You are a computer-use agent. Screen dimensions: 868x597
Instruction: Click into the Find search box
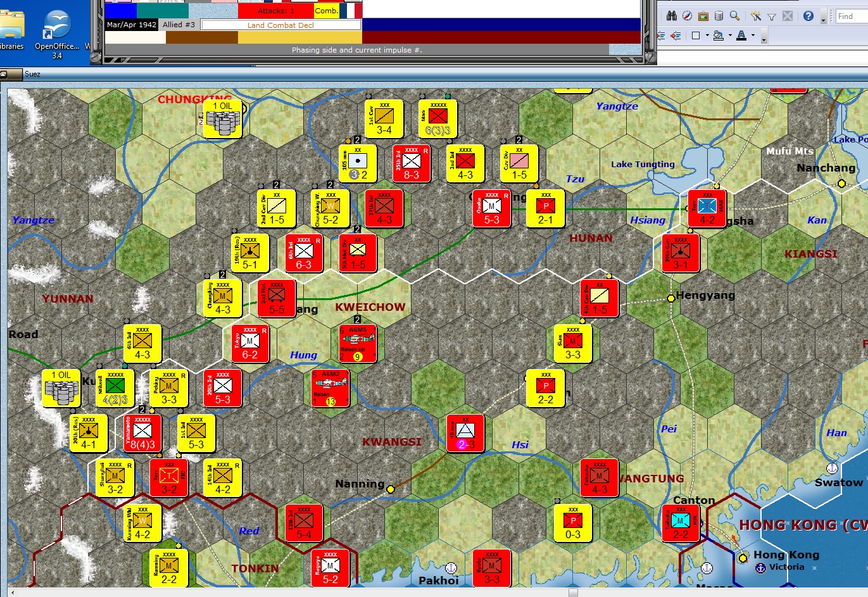852,16
